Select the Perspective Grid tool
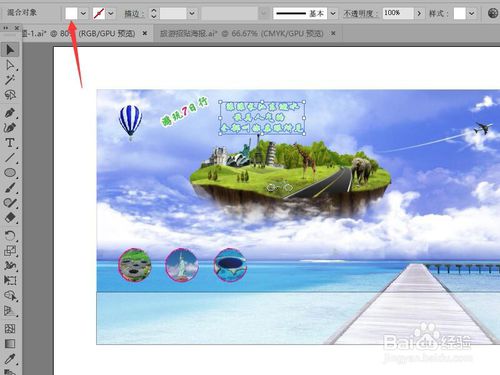500x375 pixels. 10,310
